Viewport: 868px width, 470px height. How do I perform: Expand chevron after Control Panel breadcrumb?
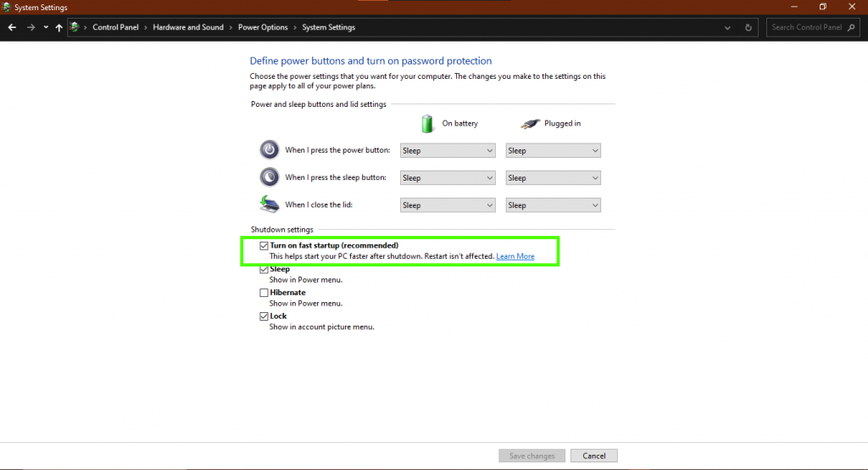146,27
